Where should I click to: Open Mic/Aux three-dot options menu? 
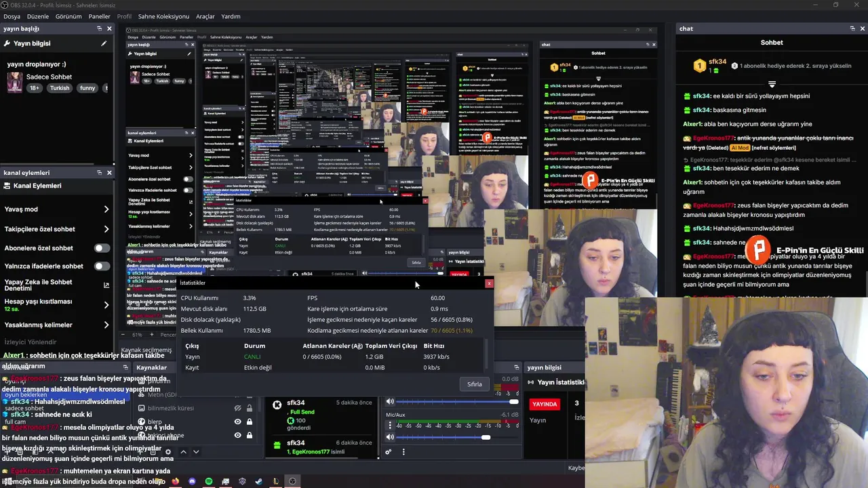tap(390, 425)
